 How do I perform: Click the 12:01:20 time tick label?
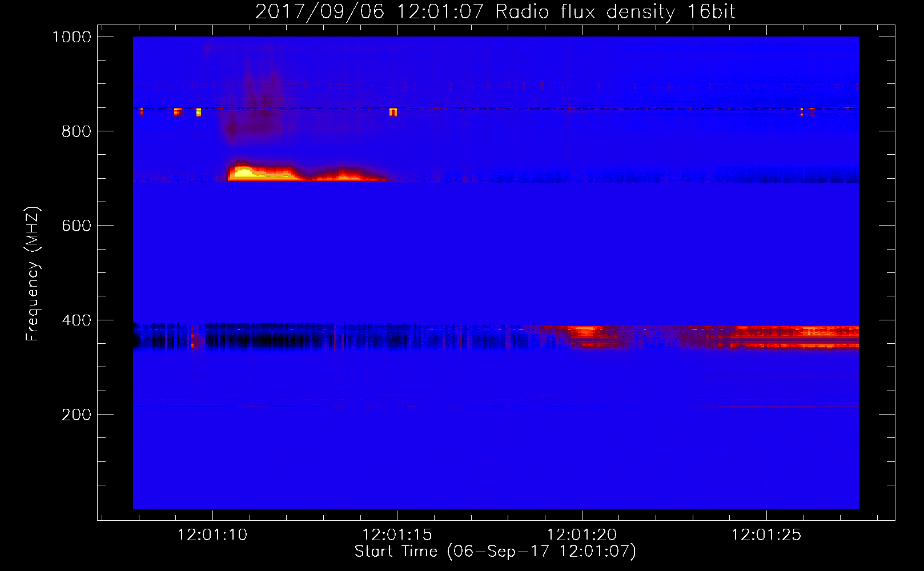pyautogui.click(x=582, y=535)
